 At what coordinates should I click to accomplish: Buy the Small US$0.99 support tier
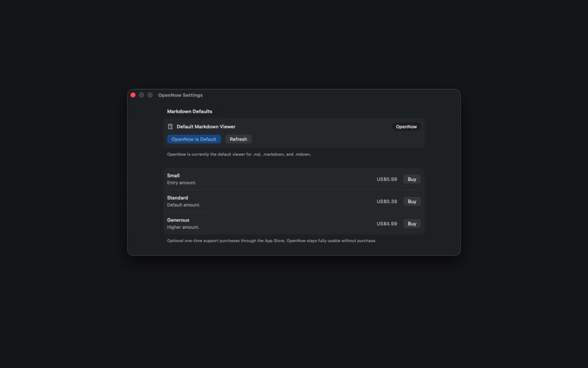pos(412,179)
